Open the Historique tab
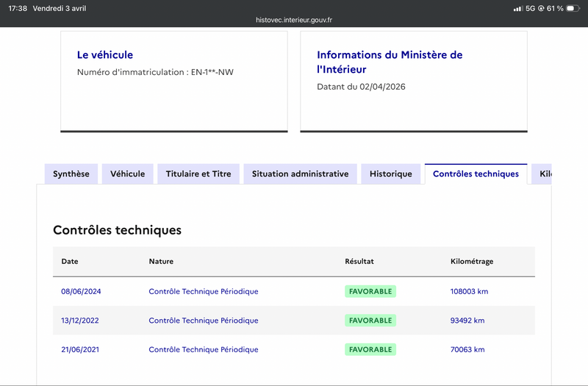Screen dimensions: 588x386 click(391, 174)
